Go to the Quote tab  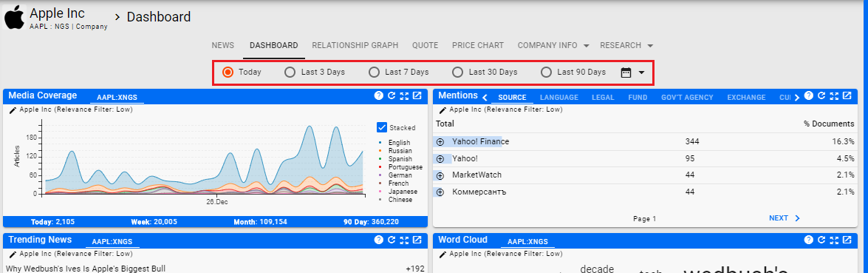click(426, 46)
